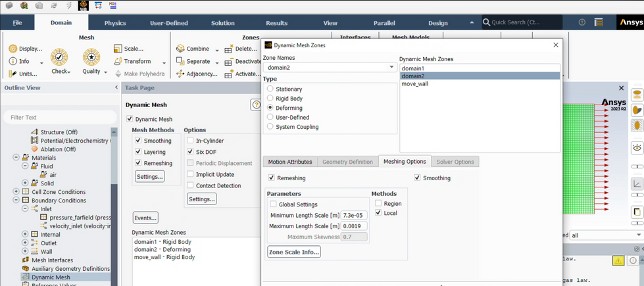Click the mesh Info icon
The height and width of the screenshot is (286, 644).
point(13,61)
